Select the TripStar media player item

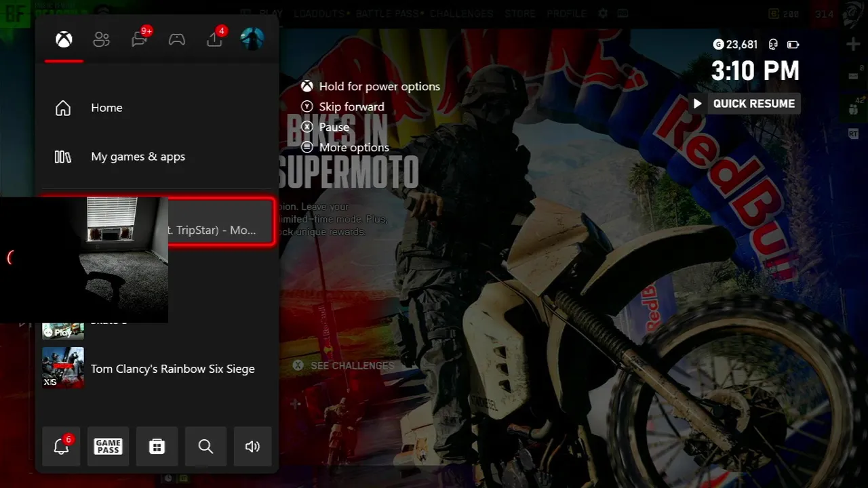pos(220,222)
